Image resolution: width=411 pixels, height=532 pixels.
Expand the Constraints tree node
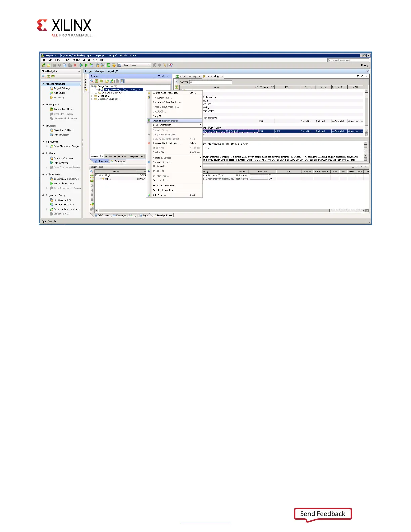(92, 96)
